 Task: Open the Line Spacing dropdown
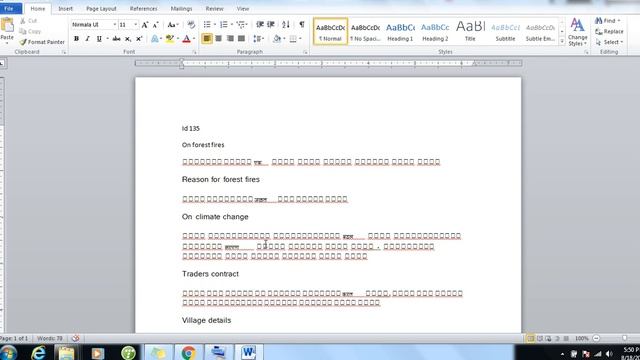pos(258,39)
